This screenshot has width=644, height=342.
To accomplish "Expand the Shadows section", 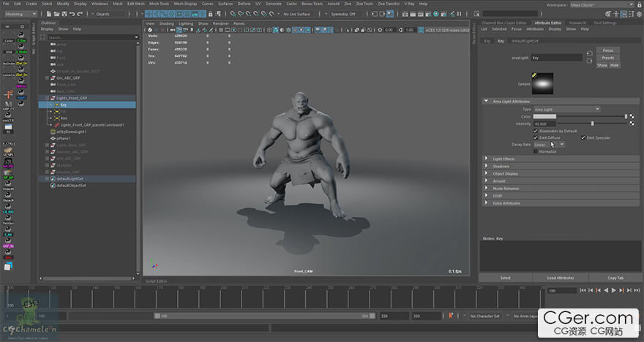I will (x=486, y=166).
